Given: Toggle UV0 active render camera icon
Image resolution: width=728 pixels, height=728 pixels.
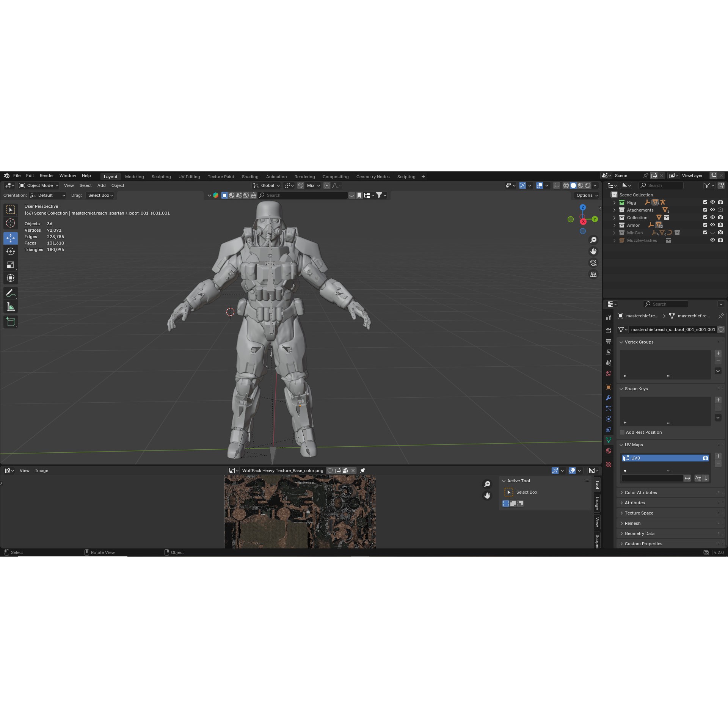Looking at the screenshot, I should coord(705,458).
